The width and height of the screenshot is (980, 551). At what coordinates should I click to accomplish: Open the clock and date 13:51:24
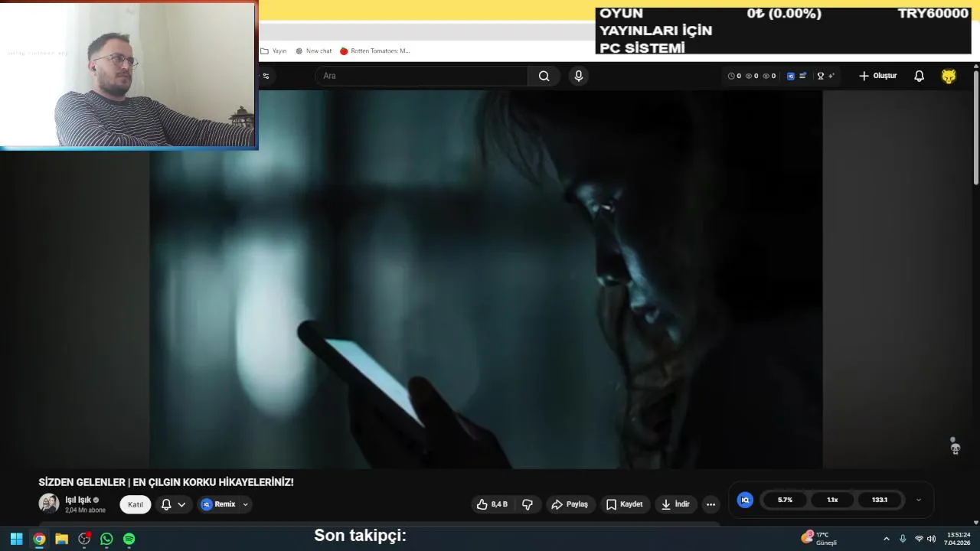(x=959, y=539)
